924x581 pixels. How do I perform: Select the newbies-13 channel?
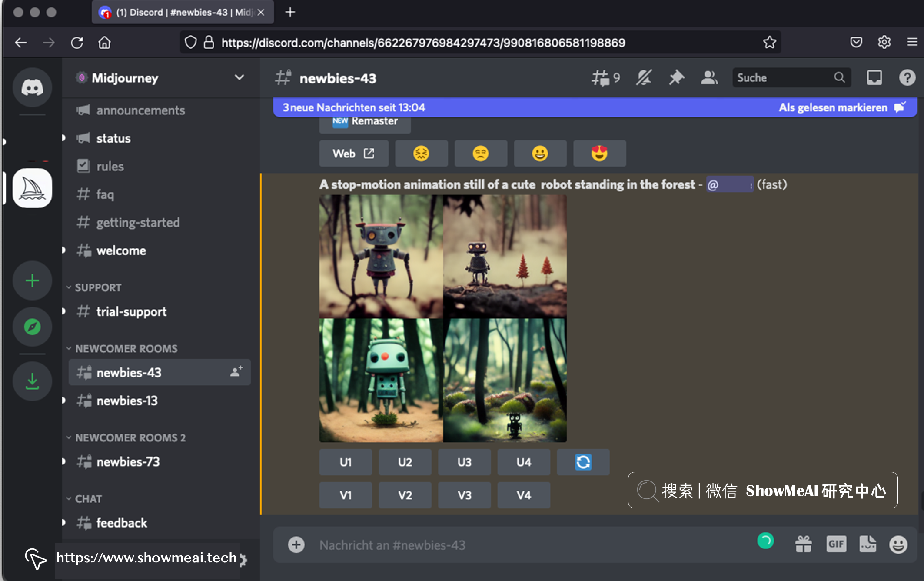pos(127,401)
